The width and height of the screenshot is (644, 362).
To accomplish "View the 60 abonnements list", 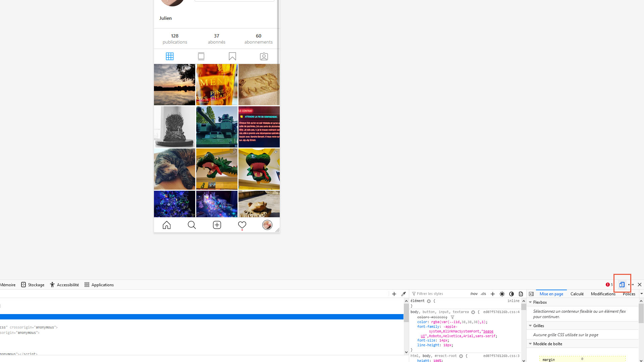I will click(x=259, y=39).
